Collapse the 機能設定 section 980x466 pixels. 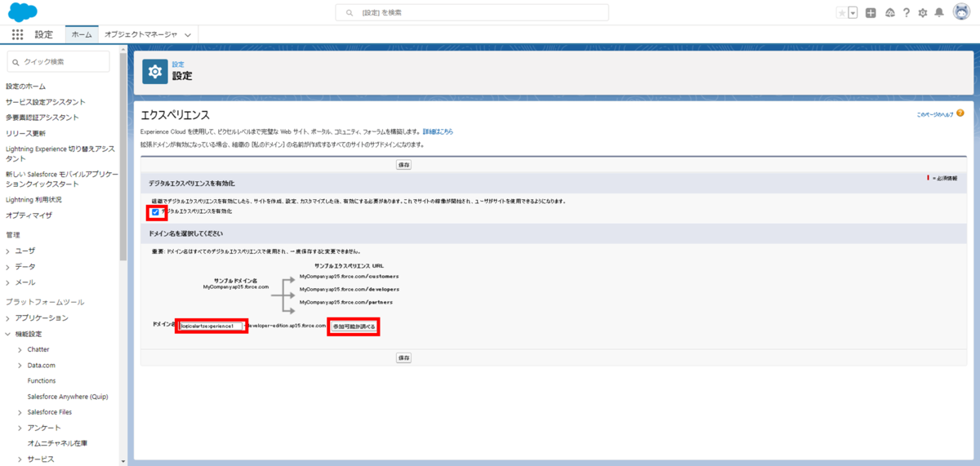(8, 334)
